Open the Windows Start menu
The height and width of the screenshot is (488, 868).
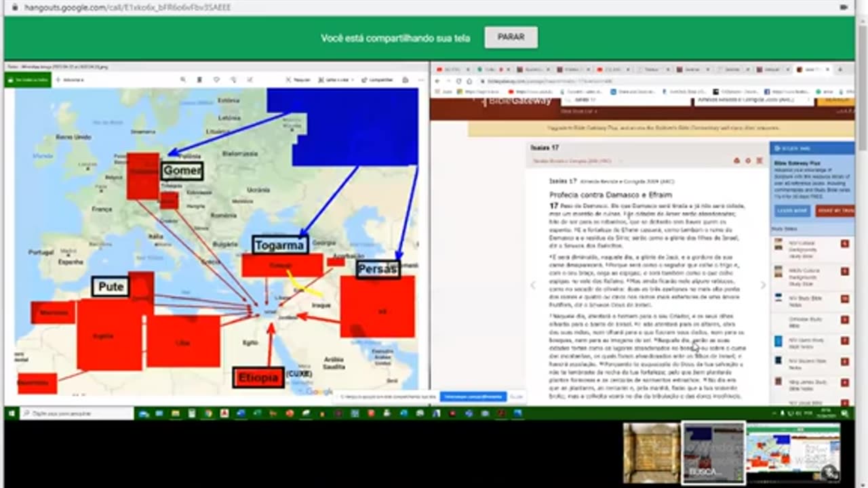pyautogui.click(x=12, y=413)
